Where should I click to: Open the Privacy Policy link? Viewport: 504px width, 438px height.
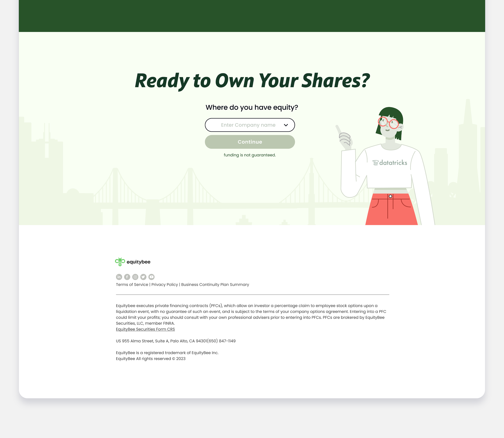[x=165, y=285]
